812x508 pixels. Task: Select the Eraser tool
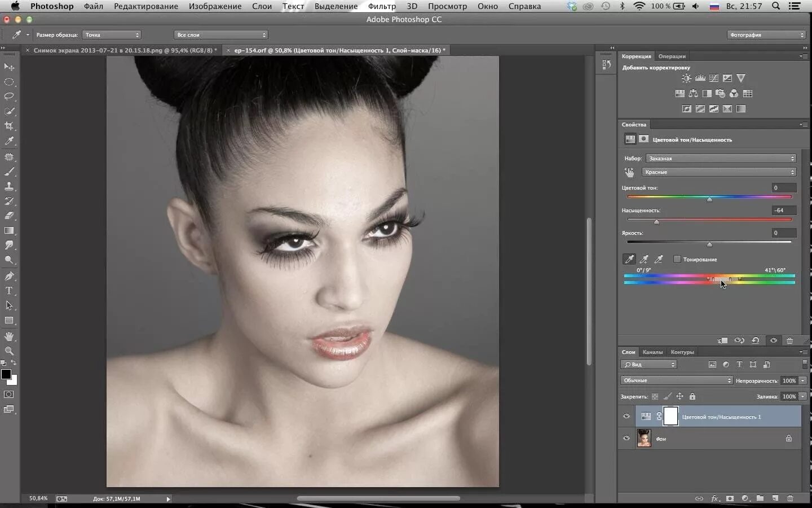[9, 216]
